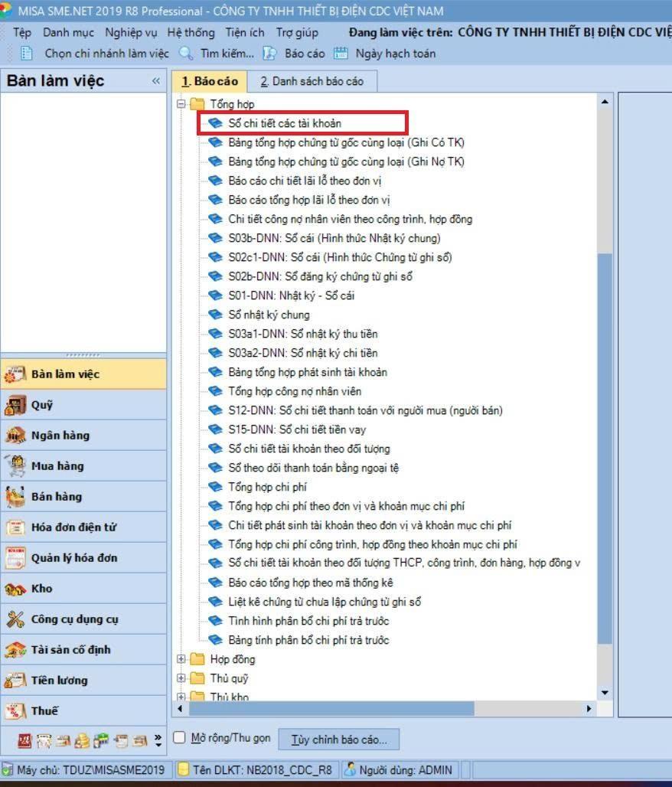Open the Bán hàng module icon
This screenshot has width=672, height=787.
(15, 497)
